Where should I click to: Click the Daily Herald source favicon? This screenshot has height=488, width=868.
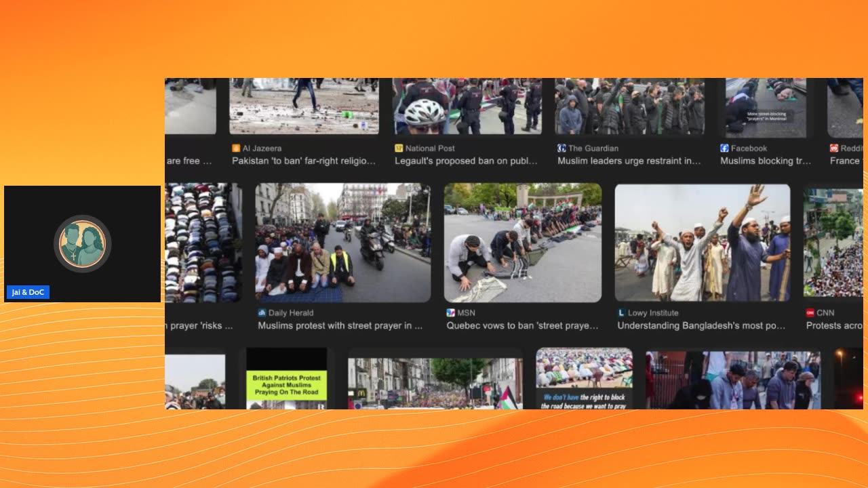[x=262, y=312]
